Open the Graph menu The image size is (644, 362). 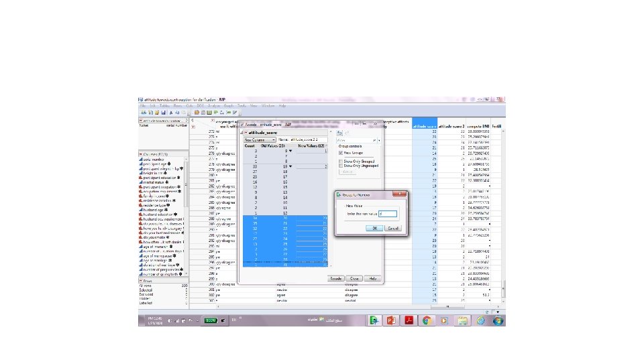tap(229, 105)
